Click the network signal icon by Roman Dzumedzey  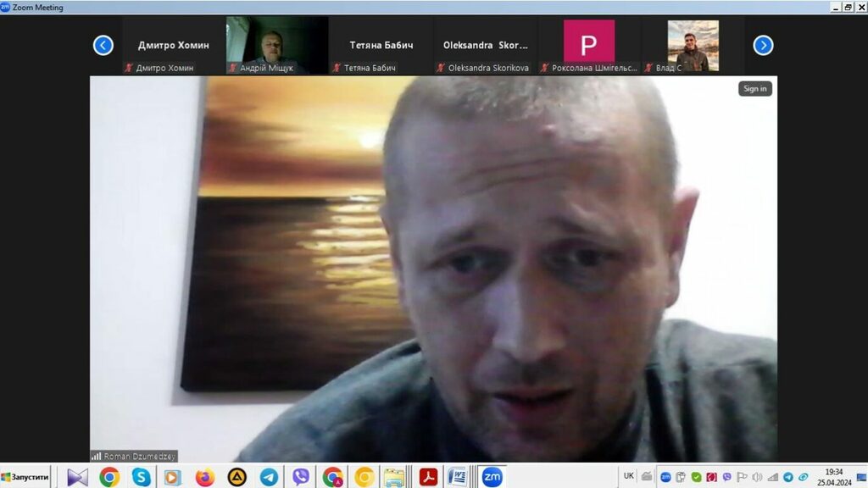pos(97,456)
